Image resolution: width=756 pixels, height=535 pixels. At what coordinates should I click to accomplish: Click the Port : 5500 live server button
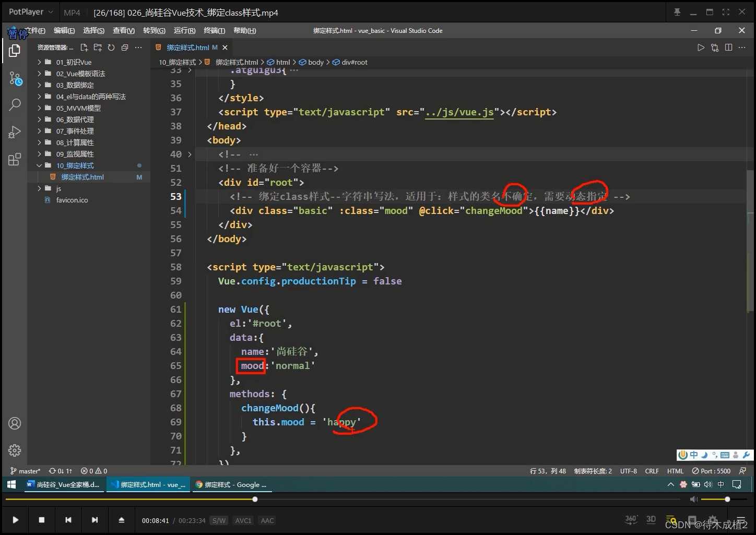tap(711, 471)
